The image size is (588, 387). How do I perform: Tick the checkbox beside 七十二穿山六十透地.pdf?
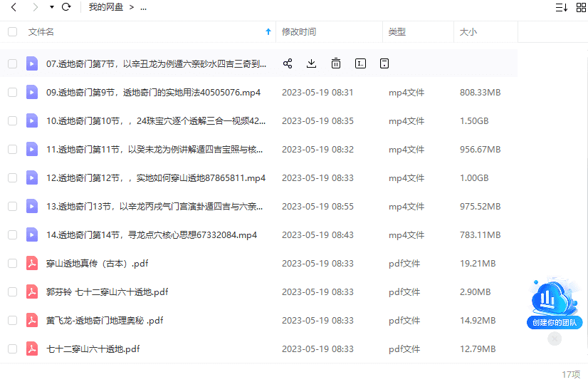pos(12,349)
